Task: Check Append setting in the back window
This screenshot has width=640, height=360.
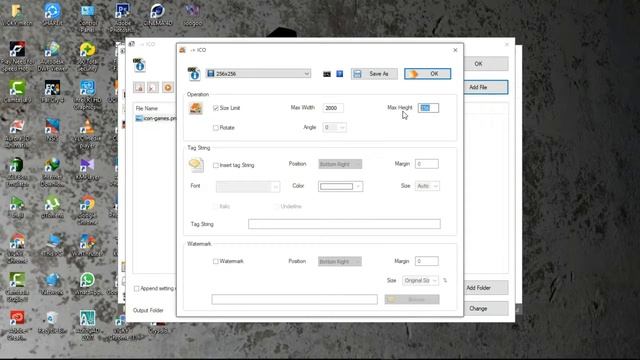Action: (136, 289)
